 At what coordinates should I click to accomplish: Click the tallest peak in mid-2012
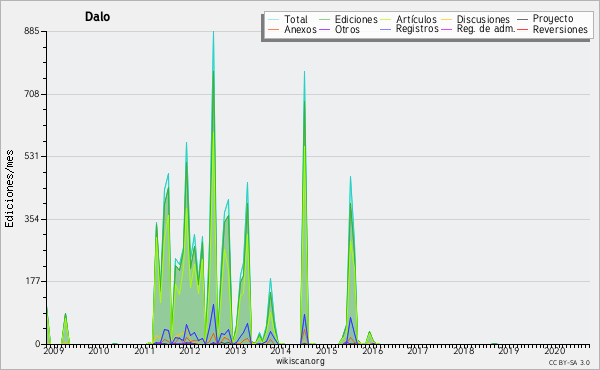(213, 33)
